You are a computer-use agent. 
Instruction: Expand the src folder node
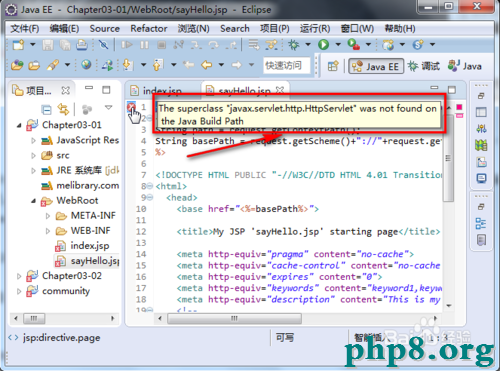tap(33, 156)
